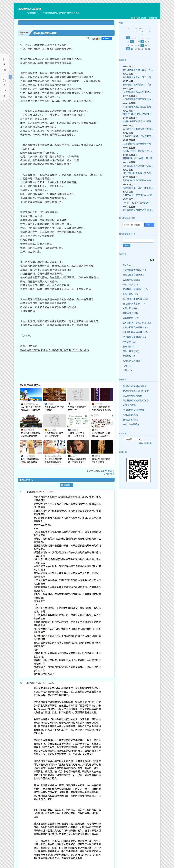Open comments via the speech bubble icon
Screen dimensions: 174x868
[4, 81]
